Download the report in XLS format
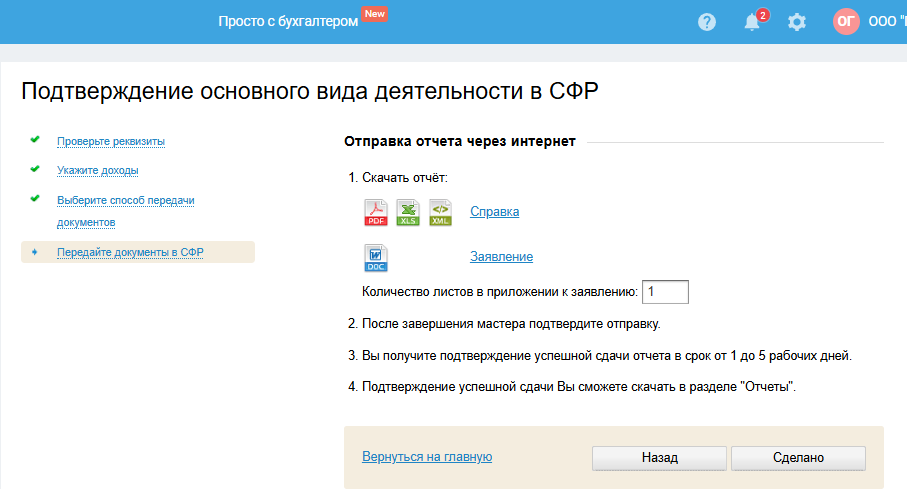907x489 pixels. coord(408,213)
